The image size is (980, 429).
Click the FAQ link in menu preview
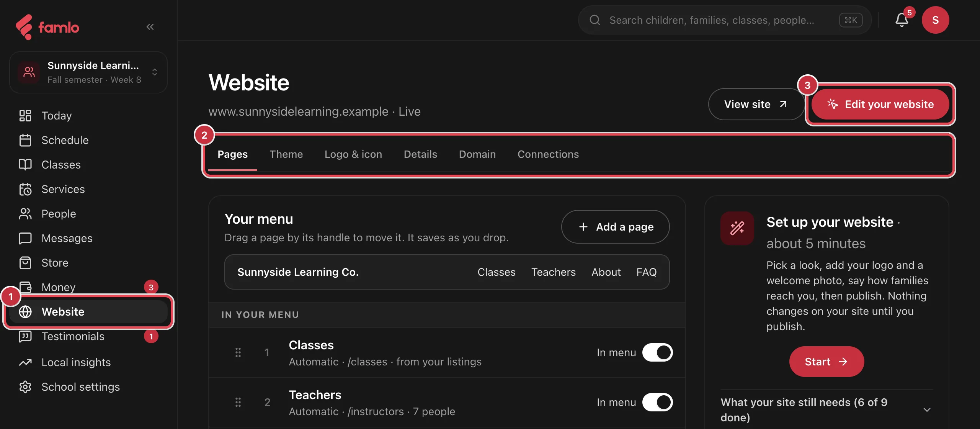point(647,272)
